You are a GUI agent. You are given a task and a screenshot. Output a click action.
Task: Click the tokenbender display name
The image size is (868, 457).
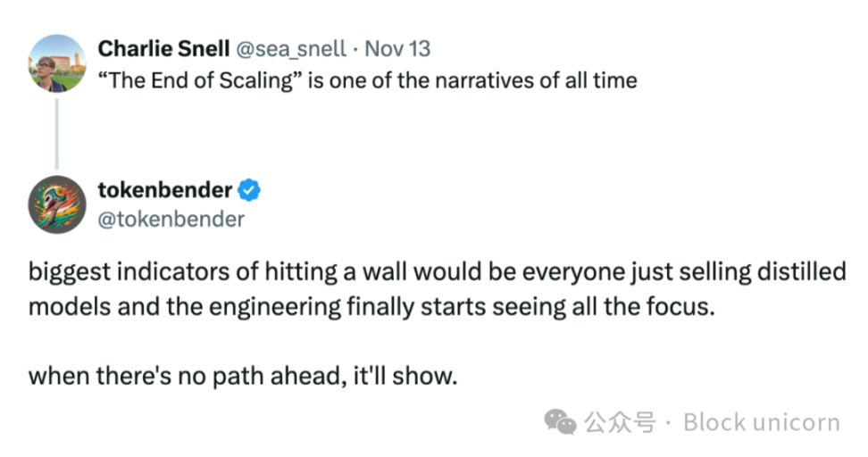(x=164, y=190)
